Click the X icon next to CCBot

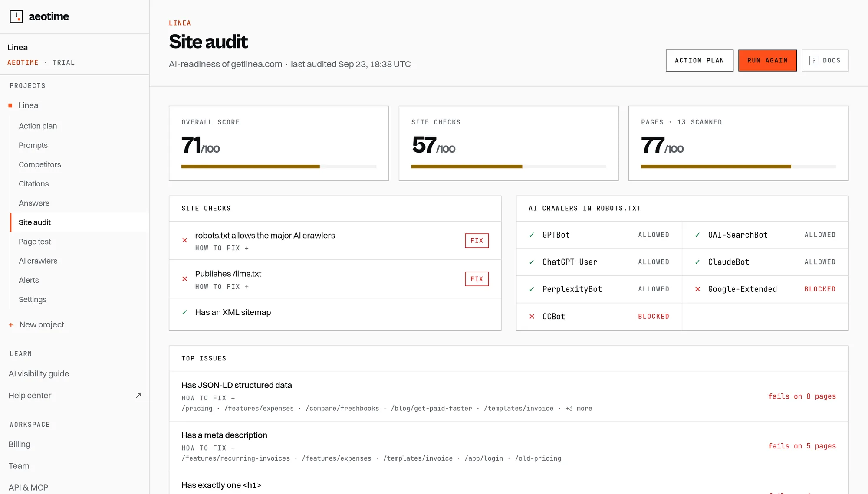click(x=532, y=317)
